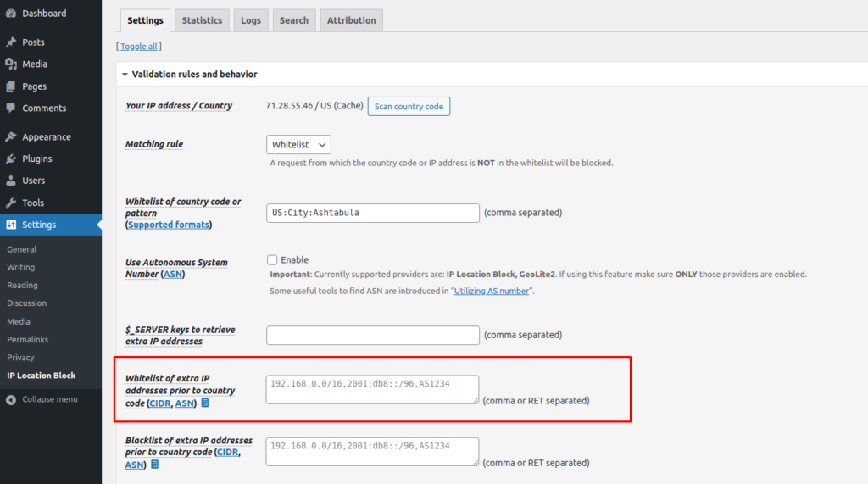Image resolution: width=868 pixels, height=484 pixels.
Task: Click the Collapse menu arrow icon
Action: (11, 400)
